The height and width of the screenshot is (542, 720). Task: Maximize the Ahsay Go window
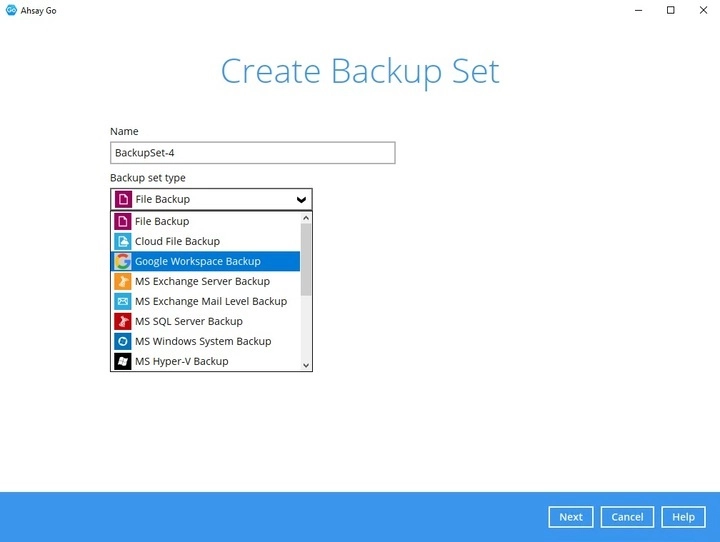coord(671,10)
